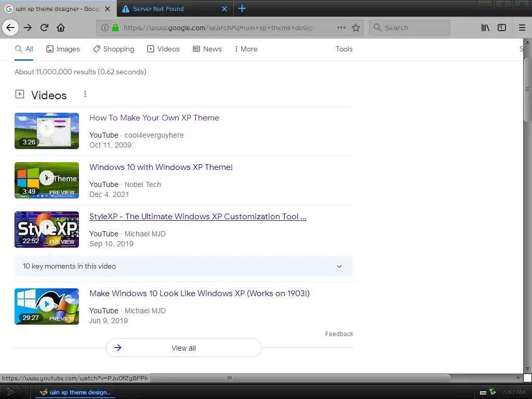Go back with the browser back arrow

point(10,28)
